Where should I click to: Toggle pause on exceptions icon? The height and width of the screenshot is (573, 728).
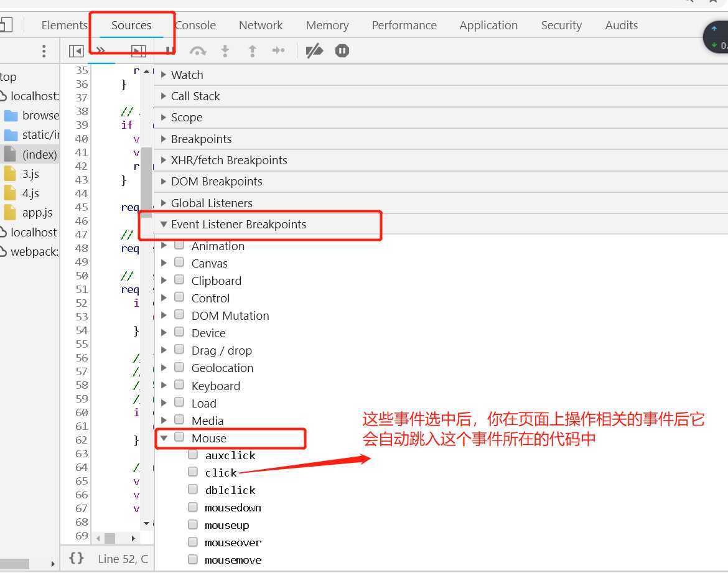[342, 50]
